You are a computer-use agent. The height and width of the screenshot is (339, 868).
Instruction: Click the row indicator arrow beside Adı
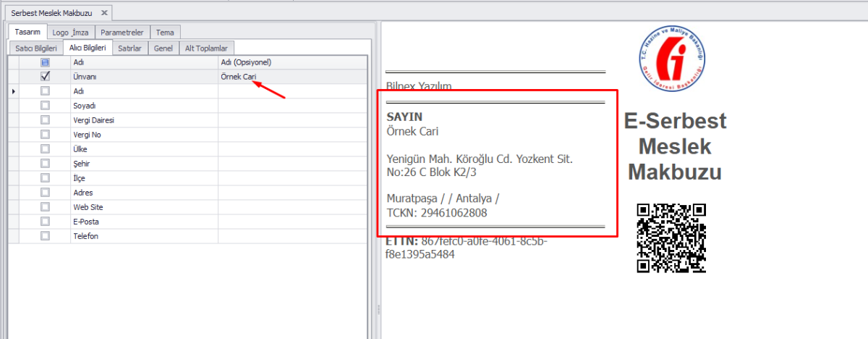pyautogui.click(x=13, y=91)
